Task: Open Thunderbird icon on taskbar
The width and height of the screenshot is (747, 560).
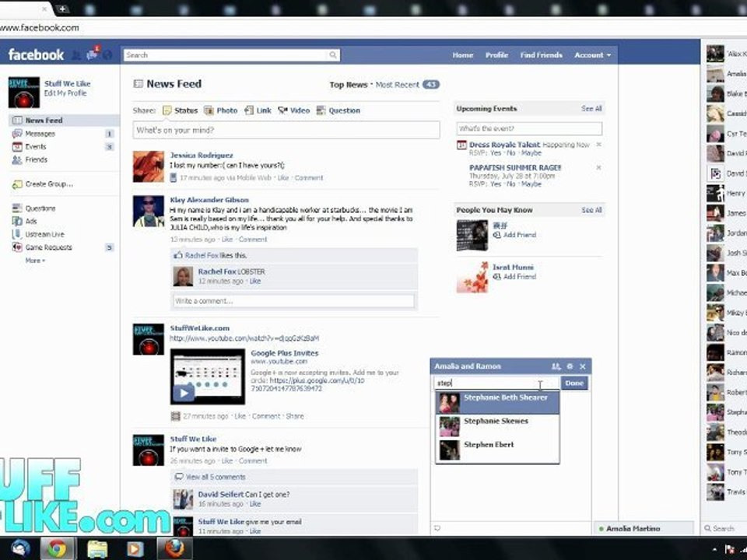Action: click(20, 548)
